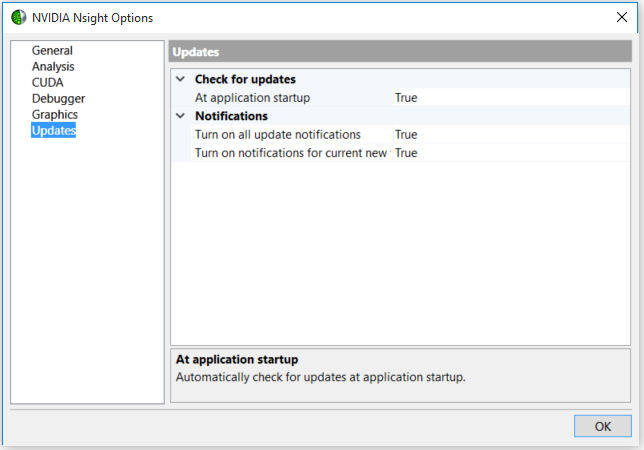Click the Notifications heading text
Screen dimensions: 644x450
click(x=231, y=116)
